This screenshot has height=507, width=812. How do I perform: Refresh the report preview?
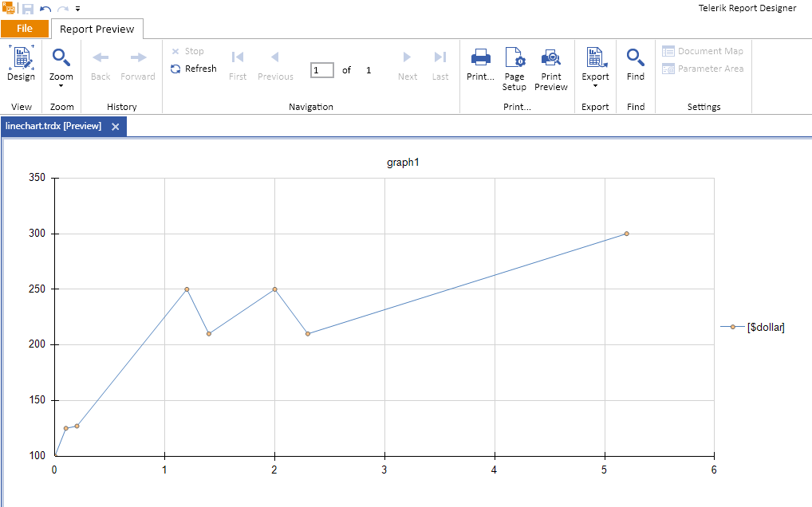[194, 68]
